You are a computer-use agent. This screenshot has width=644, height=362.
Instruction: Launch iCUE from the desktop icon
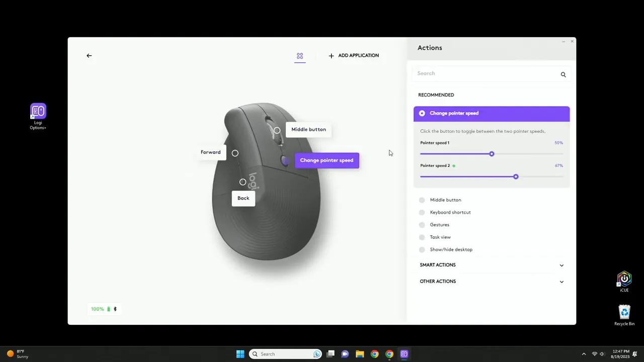624,280
